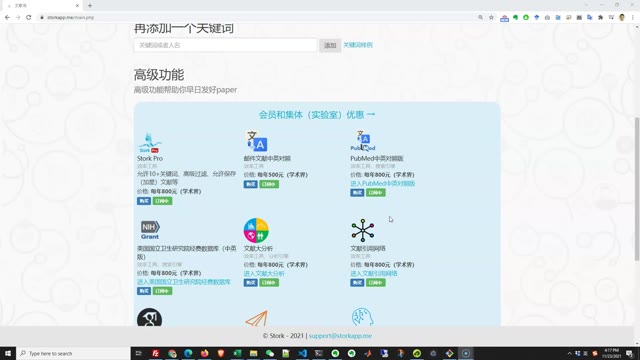The image size is (640, 360).
Task: Focus the keyword or author name input
Action: pos(225,45)
